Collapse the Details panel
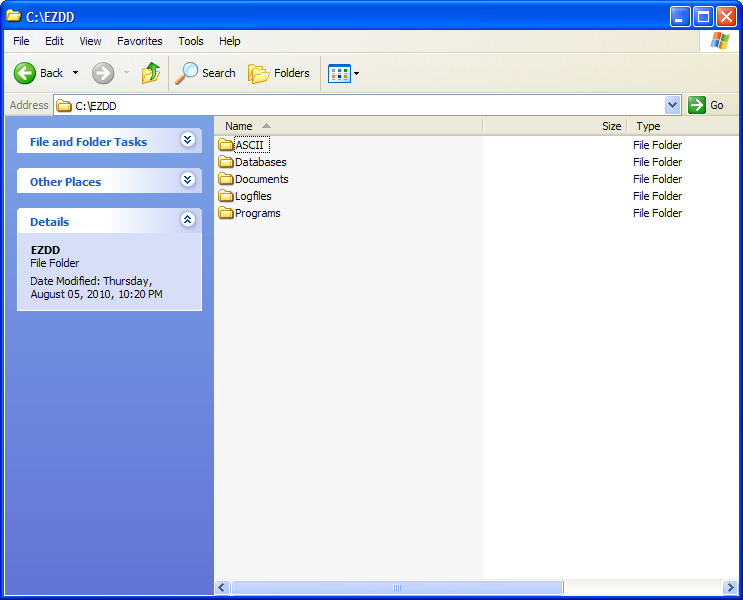The width and height of the screenshot is (743, 600). tap(187, 221)
